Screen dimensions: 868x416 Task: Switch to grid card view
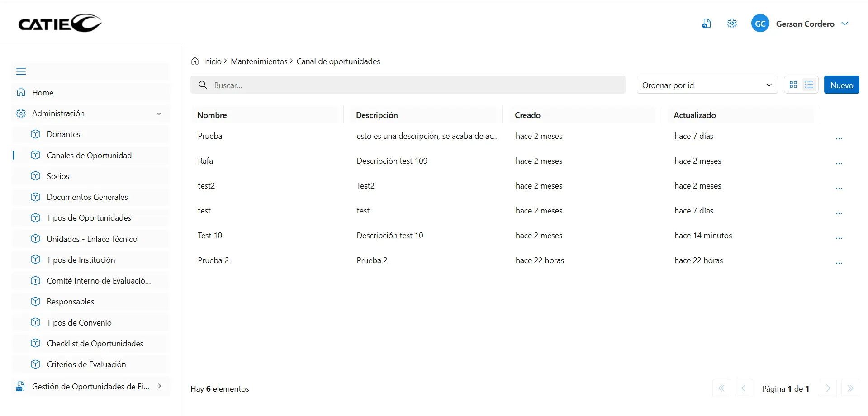pos(793,85)
